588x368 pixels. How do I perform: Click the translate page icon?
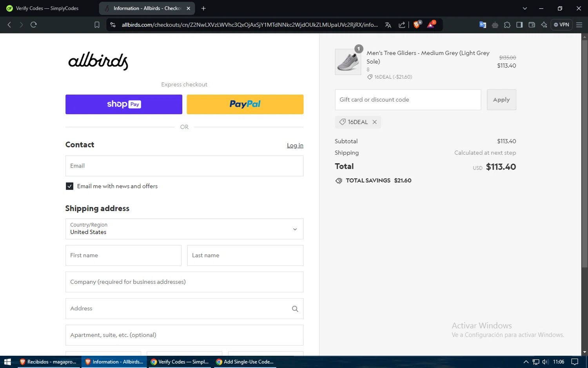click(388, 25)
